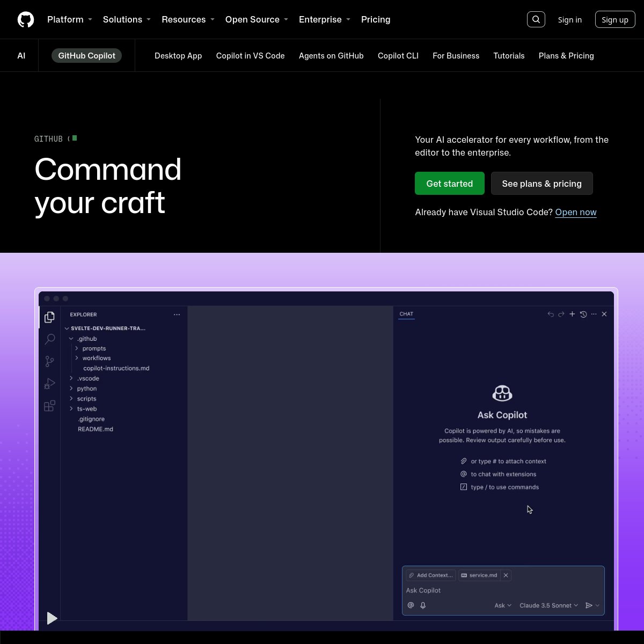This screenshot has height=644, width=644.
Task: Go to Copilot in VS Code tab
Action: [251, 56]
